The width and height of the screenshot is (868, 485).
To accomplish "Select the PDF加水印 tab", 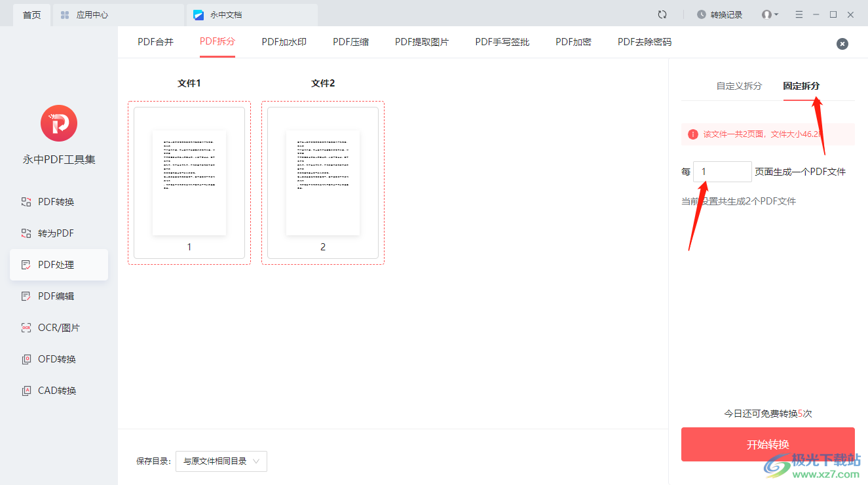I will pos(284,42).
